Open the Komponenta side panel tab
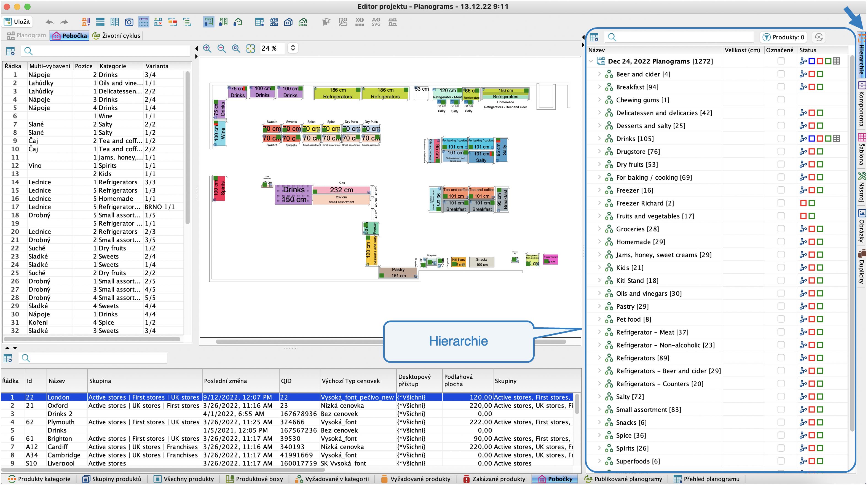 [862, 104]
